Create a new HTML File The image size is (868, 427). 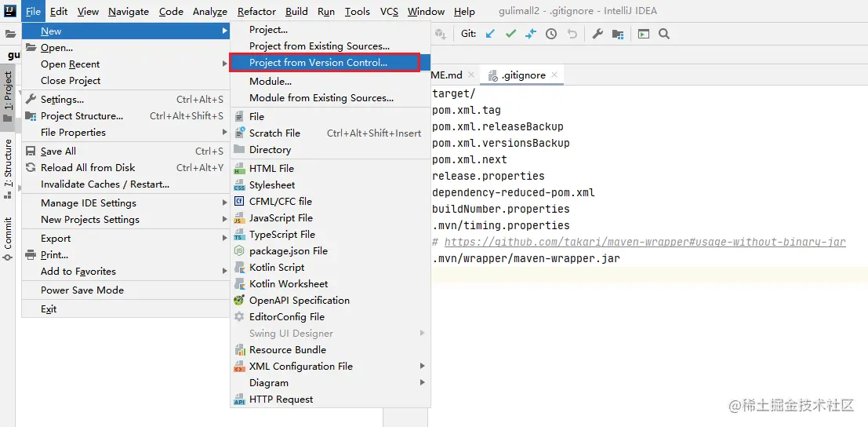coord(330,168)
